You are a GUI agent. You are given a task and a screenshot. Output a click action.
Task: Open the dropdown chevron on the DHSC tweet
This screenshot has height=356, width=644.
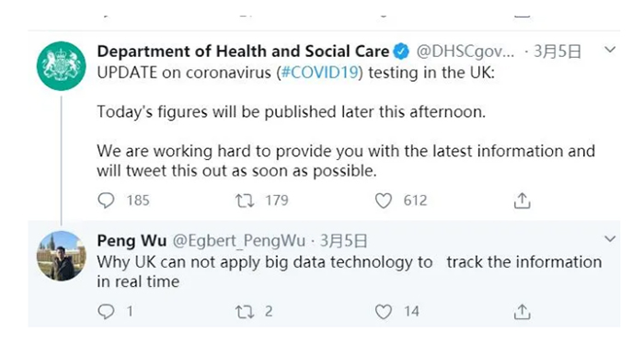click(x=610, y=50)
